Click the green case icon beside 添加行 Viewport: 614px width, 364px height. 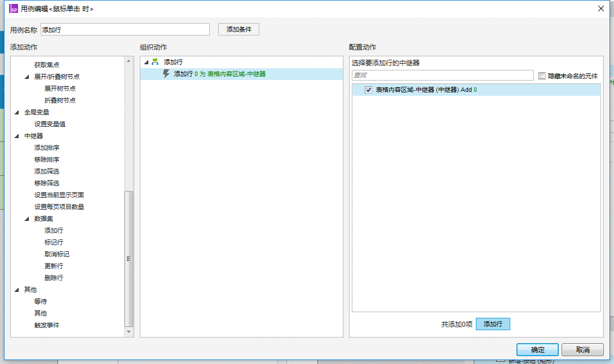(155, 62)
